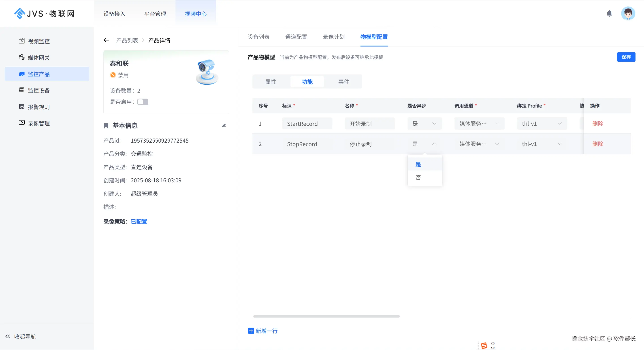Click the notification bell icon

[x=609, y=13]
